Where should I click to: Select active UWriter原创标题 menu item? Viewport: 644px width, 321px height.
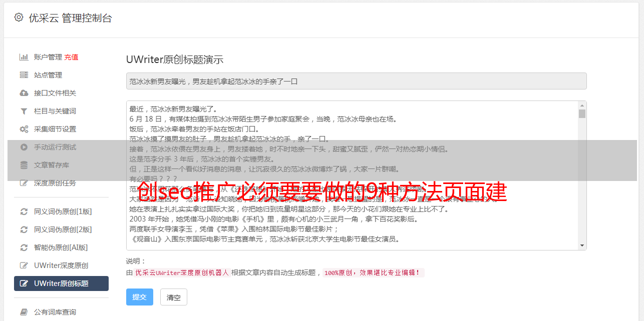(x=61, y=283)
